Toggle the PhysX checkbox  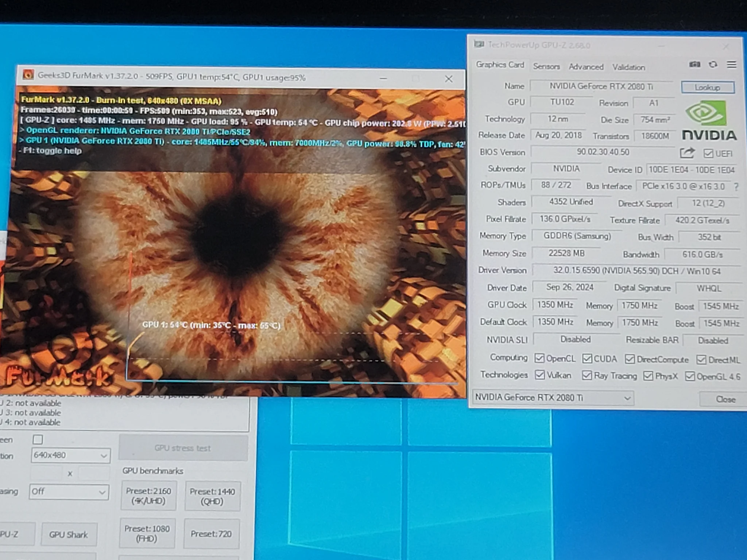[648, 376]
